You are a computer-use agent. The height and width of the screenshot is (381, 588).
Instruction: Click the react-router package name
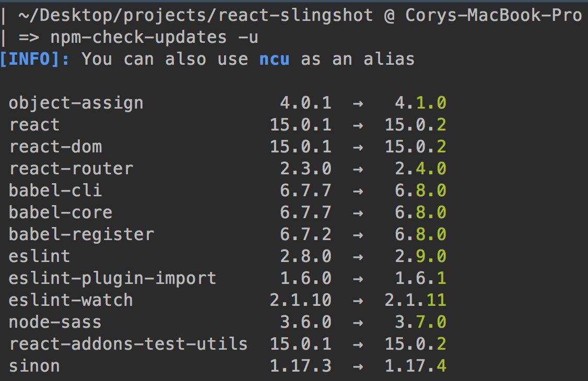click(71, 169)
